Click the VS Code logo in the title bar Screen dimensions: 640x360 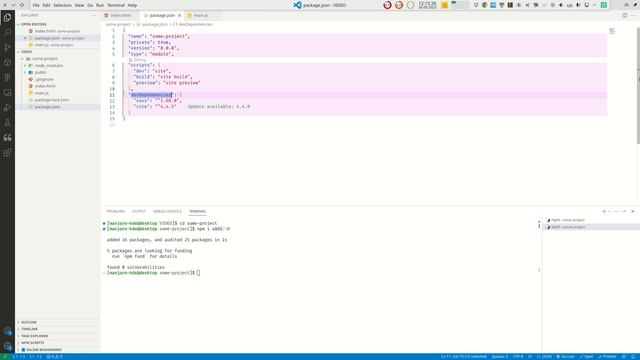pyautogui.click(x=297, y=5)
